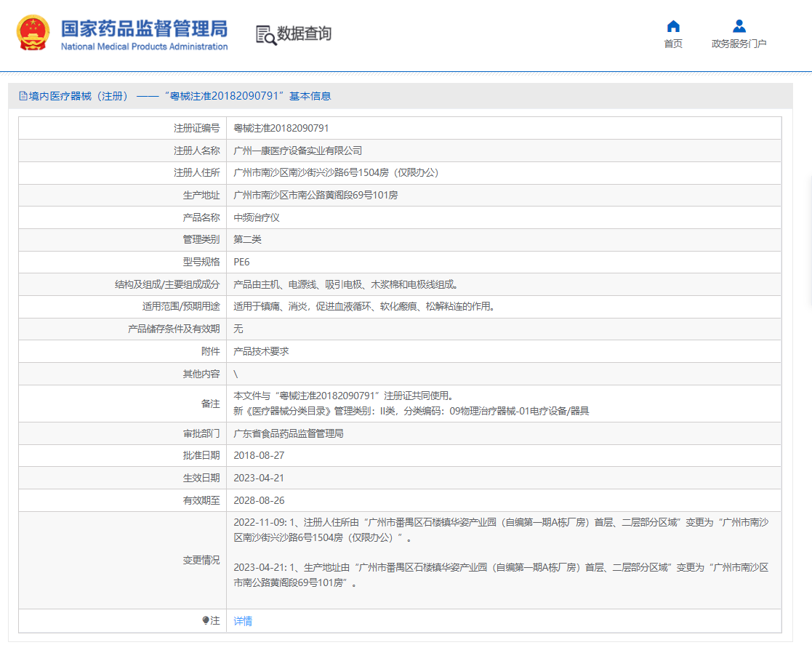Click the product name 中频治疗仪

click(257, 217)
